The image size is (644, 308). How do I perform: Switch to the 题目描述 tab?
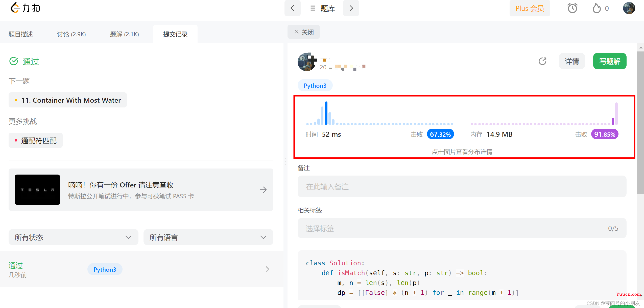(x=22, y=34)
